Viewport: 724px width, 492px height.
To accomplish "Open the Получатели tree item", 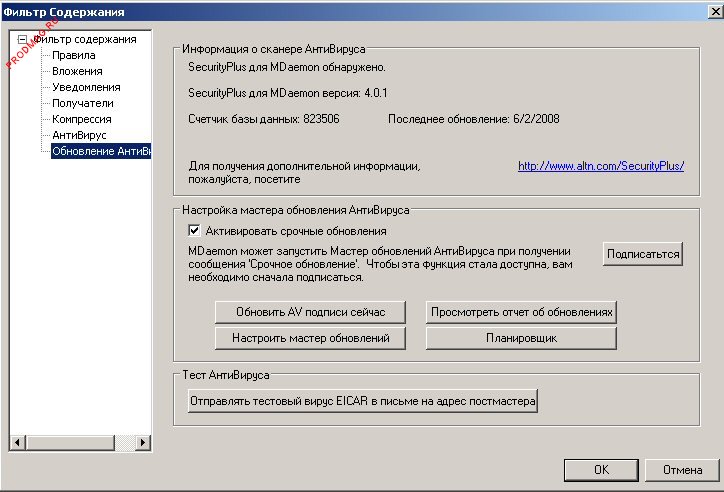I will pyautogui.click(x=82, y=103).
